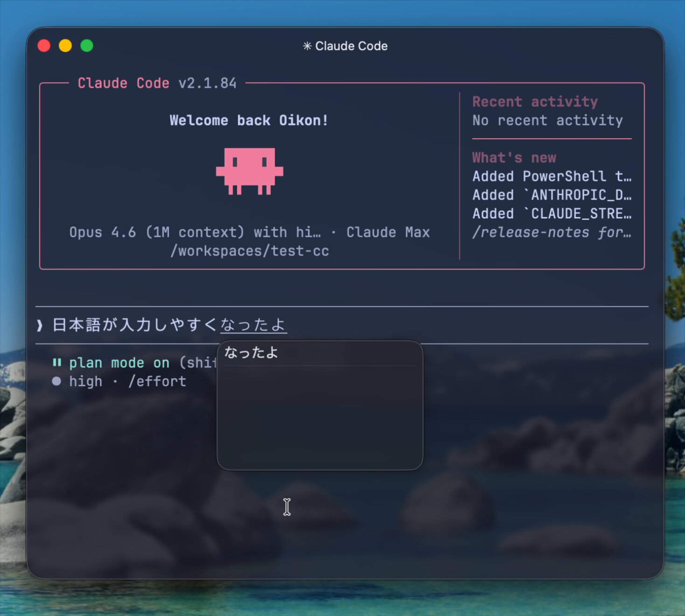
Task: Click the '/release-notes for…' link
Action: tap(552, 232)
